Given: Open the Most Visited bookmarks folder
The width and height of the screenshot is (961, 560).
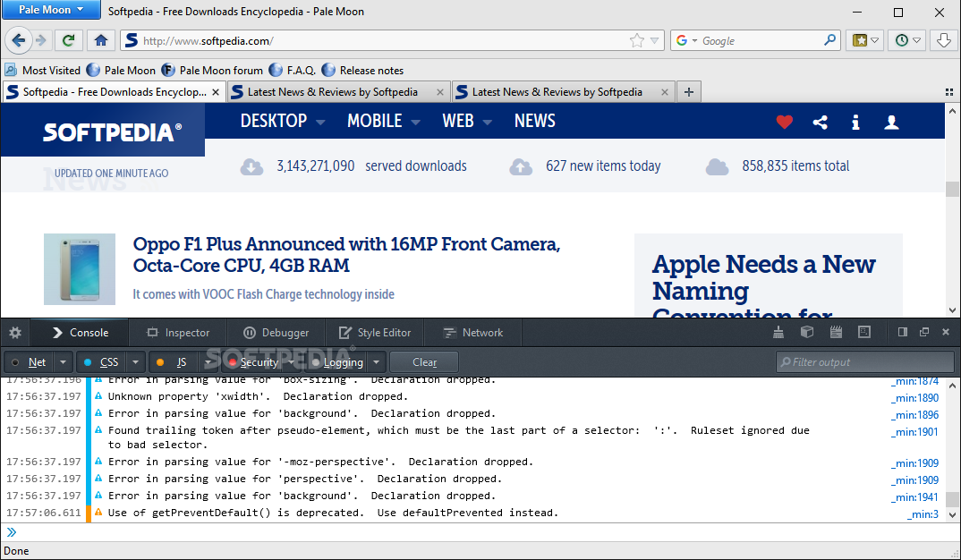Looking at the screenshot, I should (x=43, y=71).
